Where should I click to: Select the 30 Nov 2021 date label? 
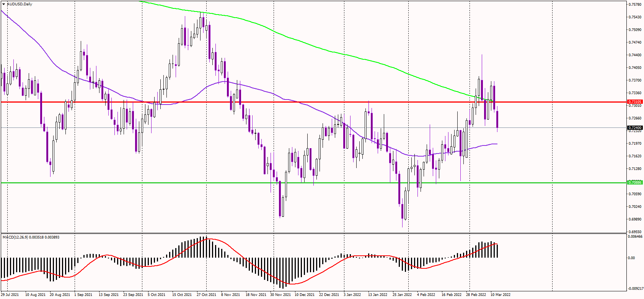click(280, 295)
